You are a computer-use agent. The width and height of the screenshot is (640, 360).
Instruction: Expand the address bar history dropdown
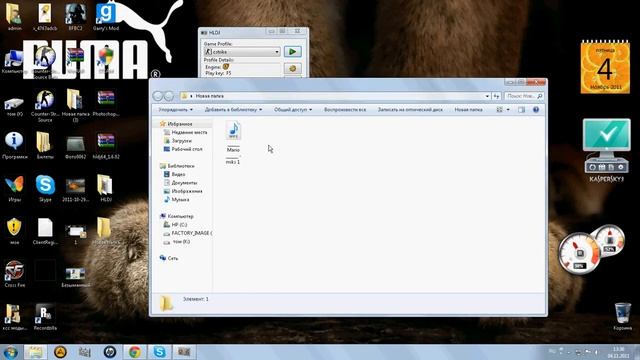[x=487, y=96]
